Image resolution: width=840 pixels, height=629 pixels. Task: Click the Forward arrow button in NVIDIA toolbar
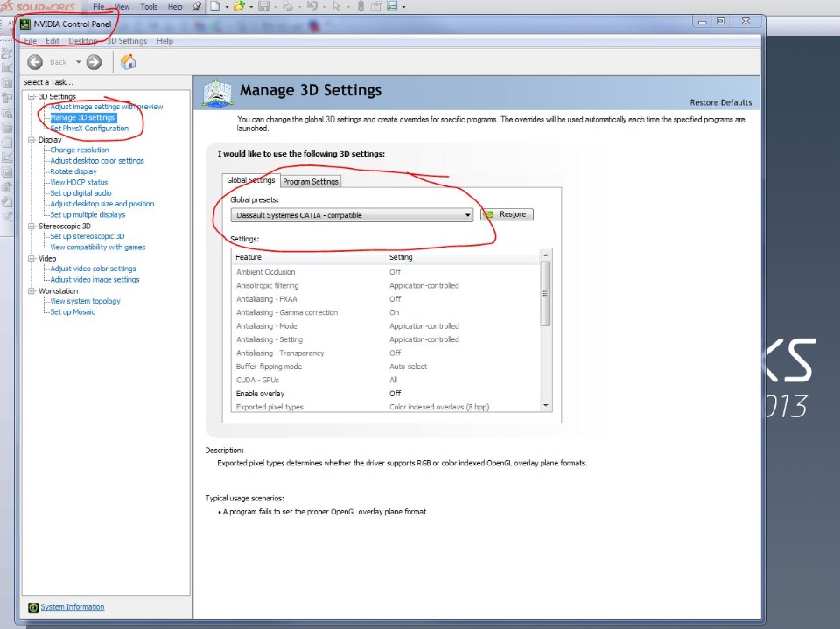click(94, 62)
